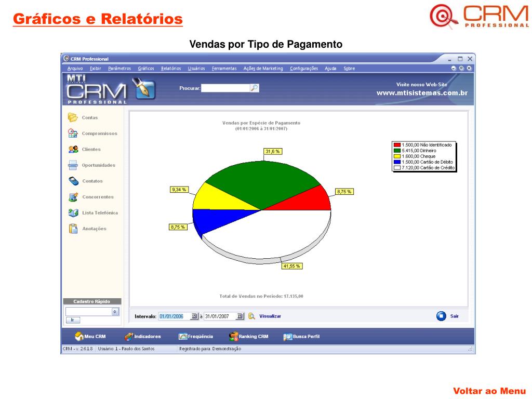Click the green Dinheiro legend swatch
The image size is (532, 399).
397,151
